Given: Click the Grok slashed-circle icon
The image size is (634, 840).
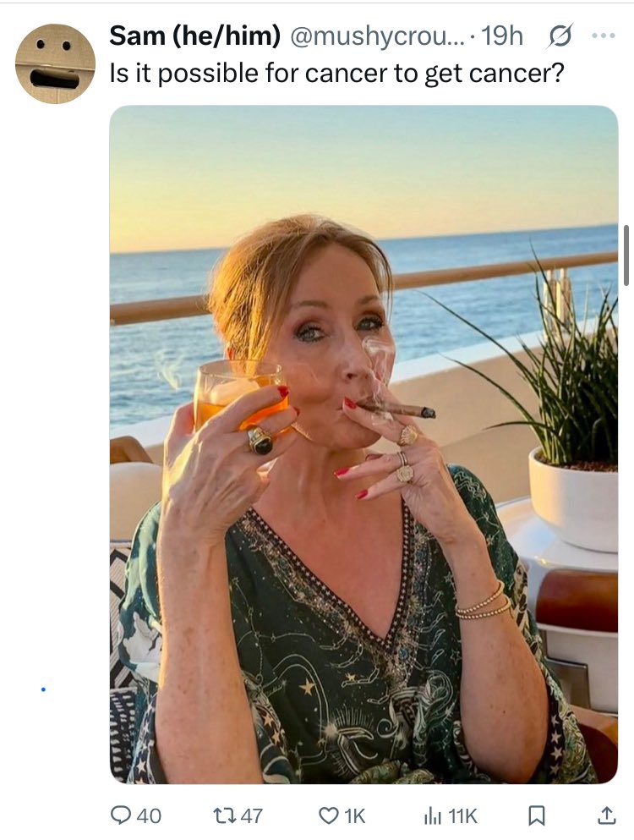Looking at the screenshot, I should point(560,36).
